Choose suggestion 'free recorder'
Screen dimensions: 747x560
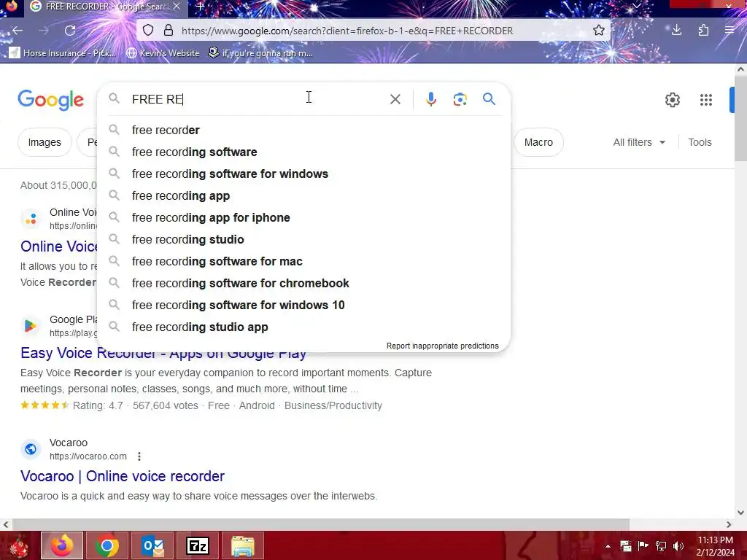click(303, 130)
